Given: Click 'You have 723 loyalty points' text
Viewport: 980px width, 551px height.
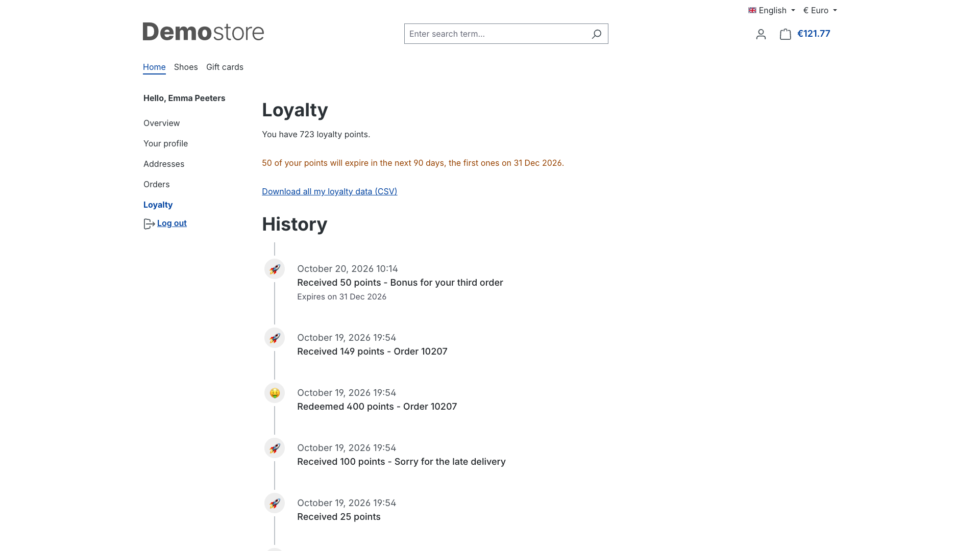Looking at the screenshot, I should click(x=316, y=134).
